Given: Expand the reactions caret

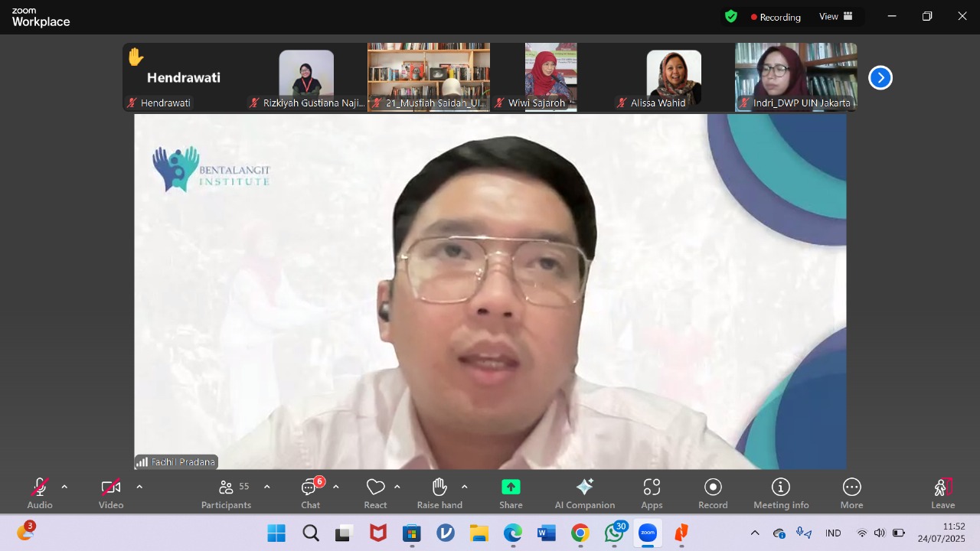Looking at the screenshot, I should click(x=397, y=487).
